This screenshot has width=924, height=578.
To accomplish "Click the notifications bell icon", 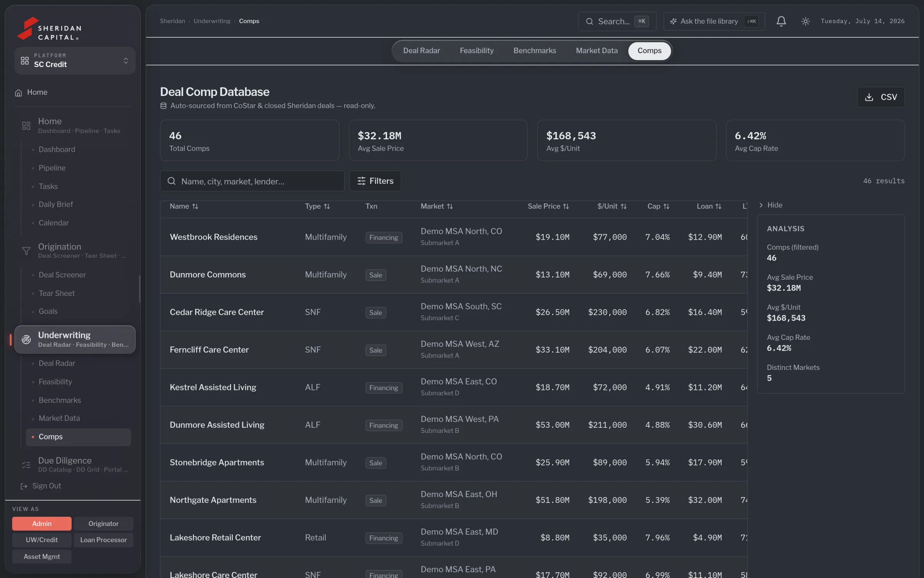I will [781, 21].
